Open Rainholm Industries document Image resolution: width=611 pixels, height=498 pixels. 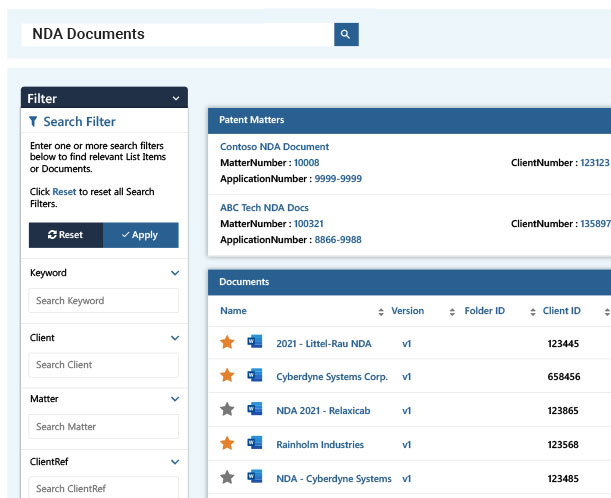tap(320, 445)
